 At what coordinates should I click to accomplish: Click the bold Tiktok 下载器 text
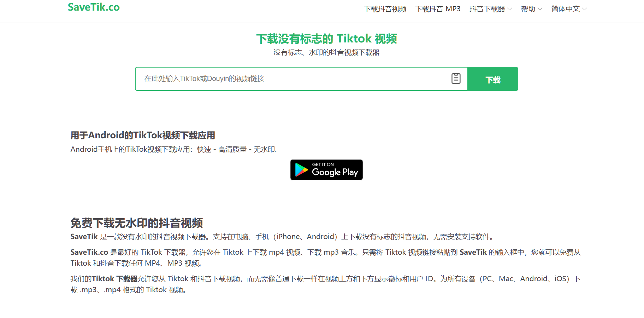(114, 279)
